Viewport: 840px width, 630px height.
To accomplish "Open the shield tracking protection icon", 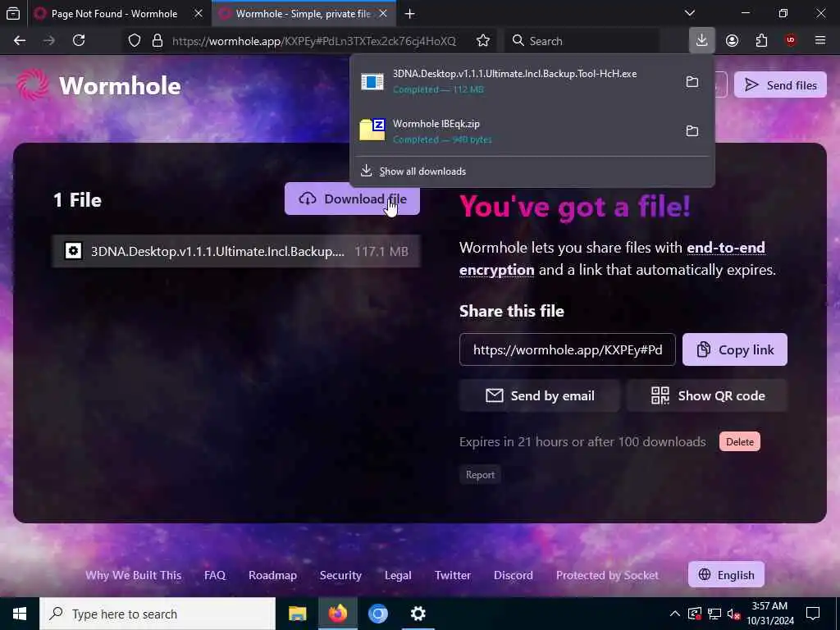I will [x=135, y=41].
